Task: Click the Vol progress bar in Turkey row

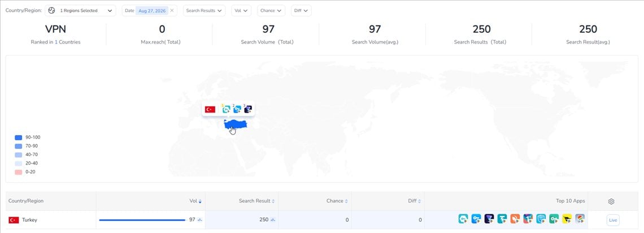Action: (x=142, y=220)
